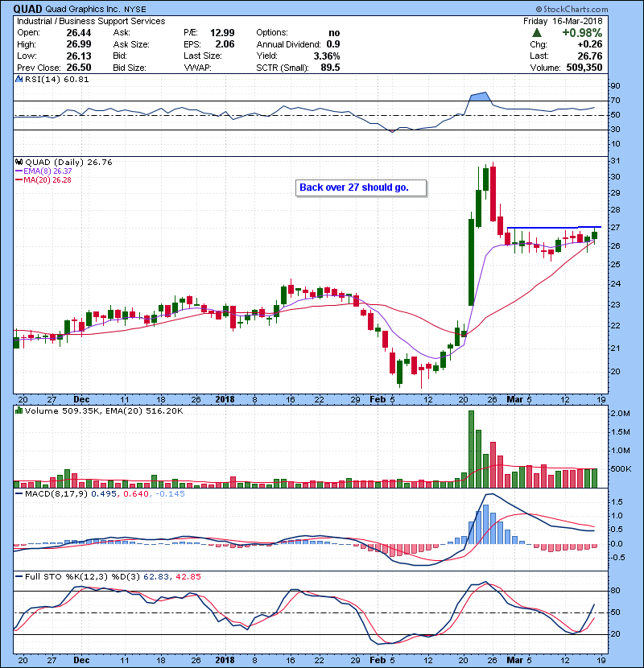Screen dimensions: 644x668
Task: Click the 'Back over 27 should go.' annotation
Action: coord(361,188)
